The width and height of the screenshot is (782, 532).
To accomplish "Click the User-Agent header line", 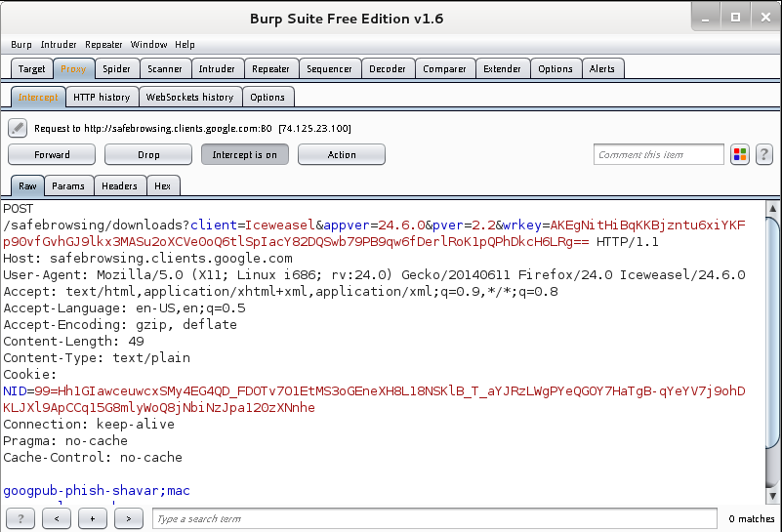I will [374, 274].
